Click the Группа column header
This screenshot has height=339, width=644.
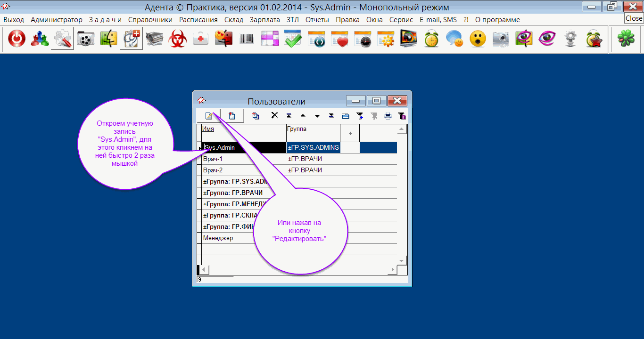click(297, 129)
